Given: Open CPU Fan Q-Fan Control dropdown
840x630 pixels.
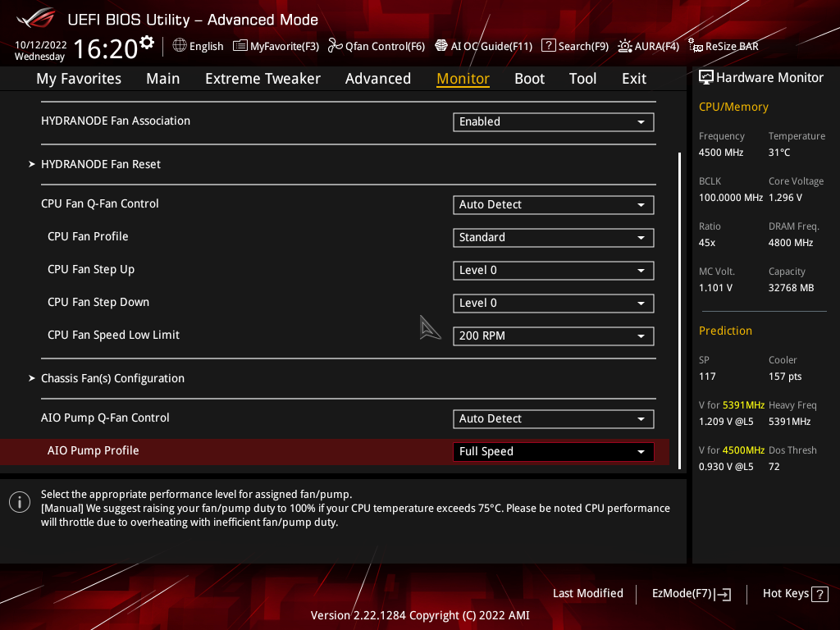Looking at the screenshot, I should 554,204.
